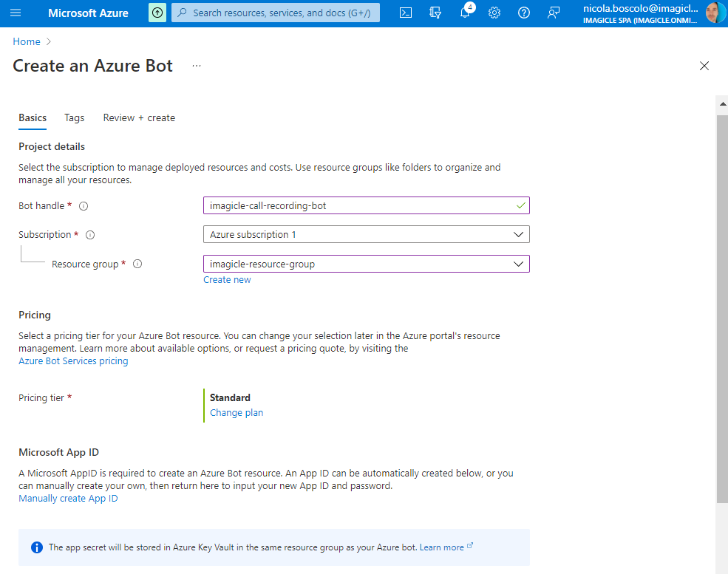The width and height of the screenshot is (728, 574).
Task: Open portal Settings gear
Action: [x=494, y=13]
